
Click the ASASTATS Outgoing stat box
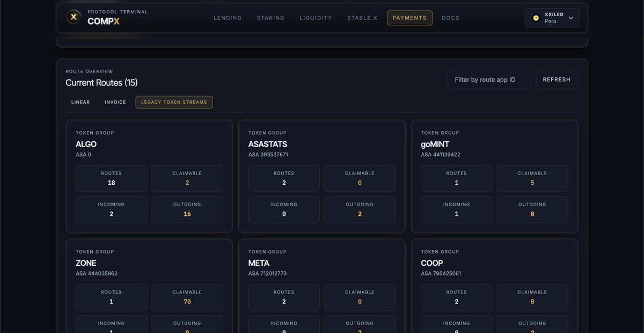pos(360,209)
